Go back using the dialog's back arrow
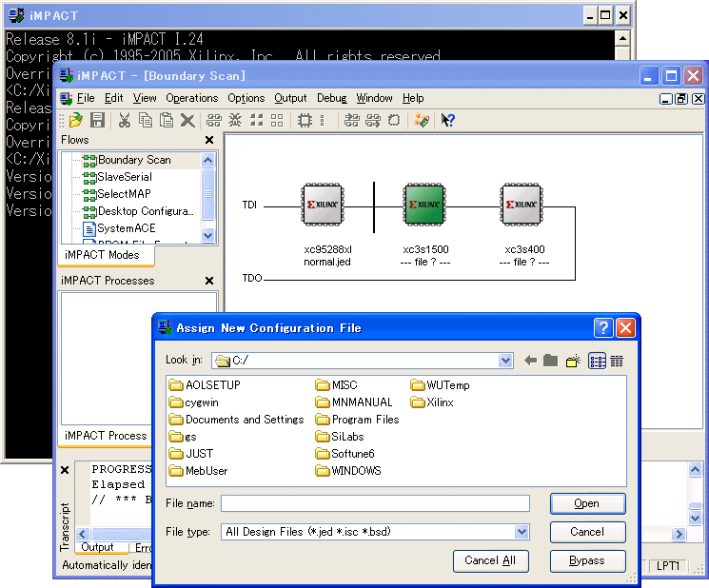 tap(531, 361)
